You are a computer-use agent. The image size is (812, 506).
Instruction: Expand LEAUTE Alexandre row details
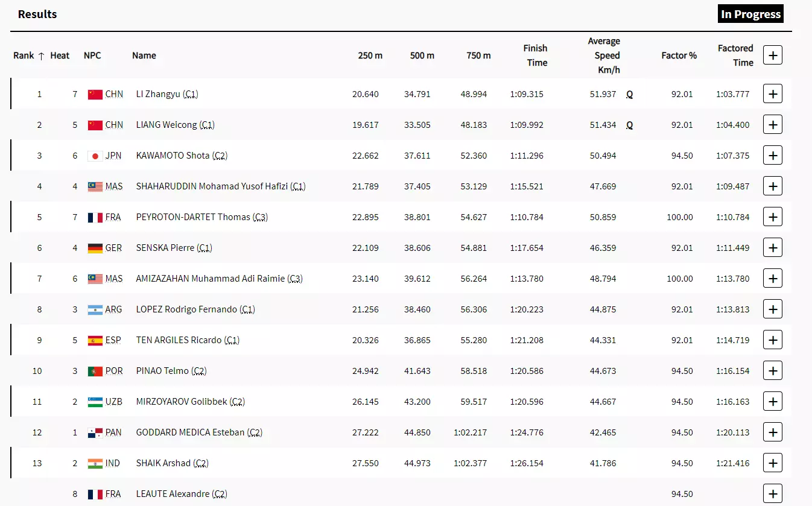click(772, 493)
